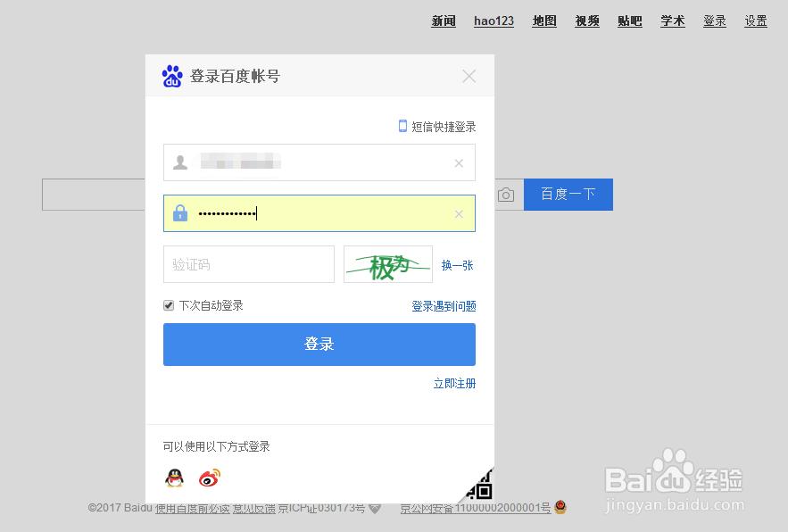Open the 立即注册 registration link
Screen dimensions: 788x532
pos(454,384)
